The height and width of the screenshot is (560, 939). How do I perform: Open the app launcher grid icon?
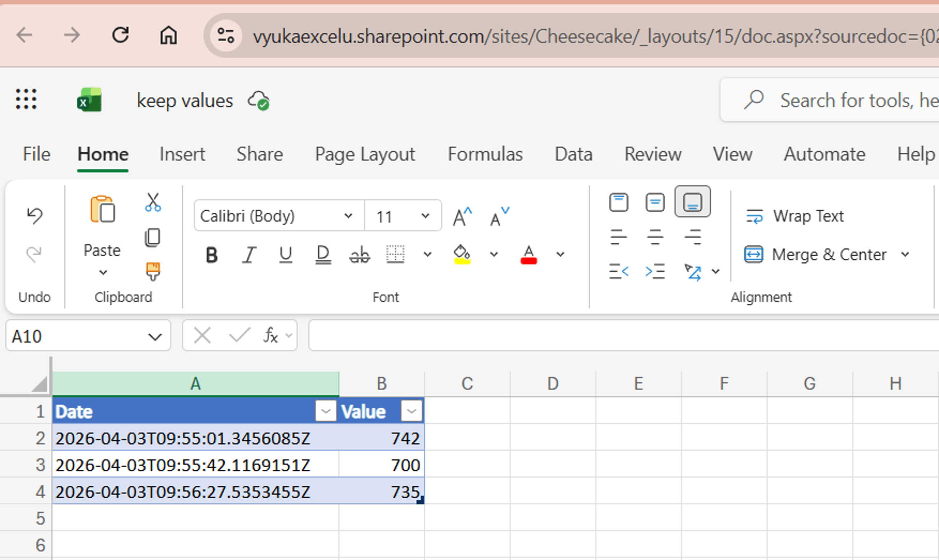click(26, 100)
